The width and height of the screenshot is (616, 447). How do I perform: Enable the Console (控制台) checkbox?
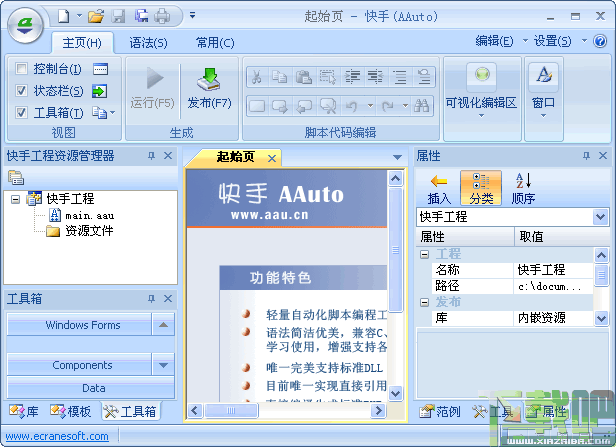click(21, 69)
